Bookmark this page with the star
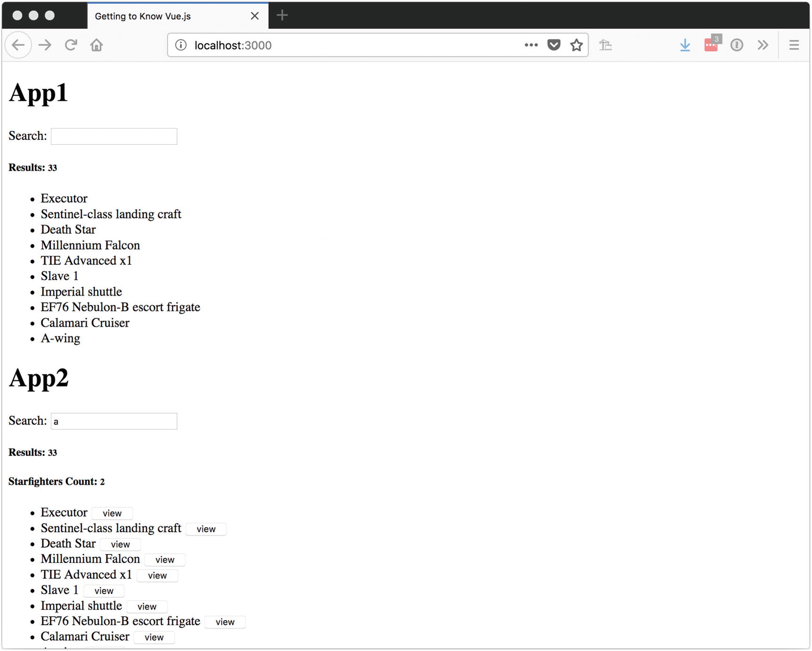812x651 pixels. click(x=577, y=45)
